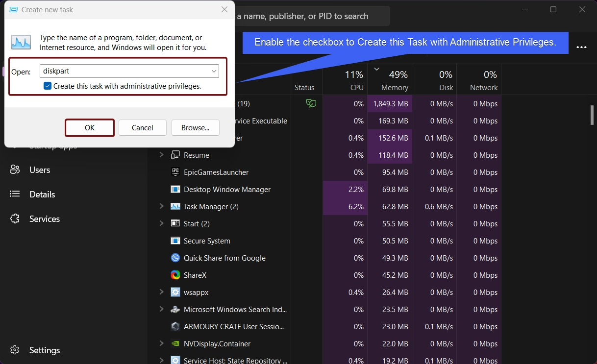The height and width of the screenshot is (364, 597).
Task: Click the Start (2) process icon
Action: (x=175, y=224)
